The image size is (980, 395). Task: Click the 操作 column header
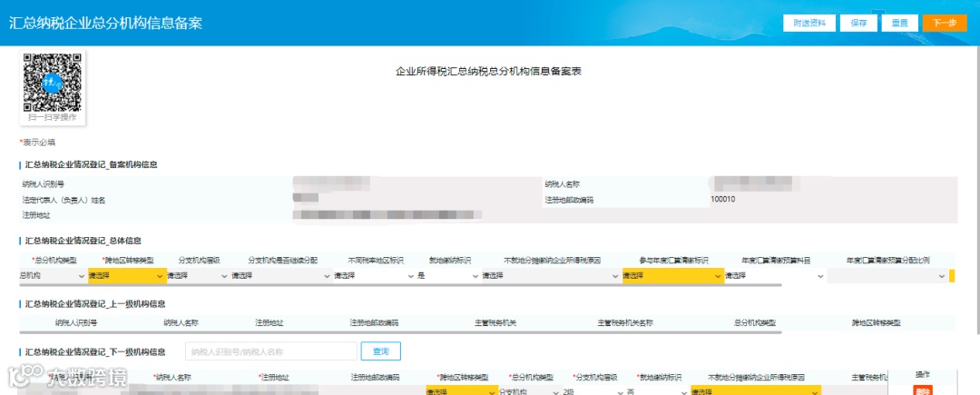[923, 374]
